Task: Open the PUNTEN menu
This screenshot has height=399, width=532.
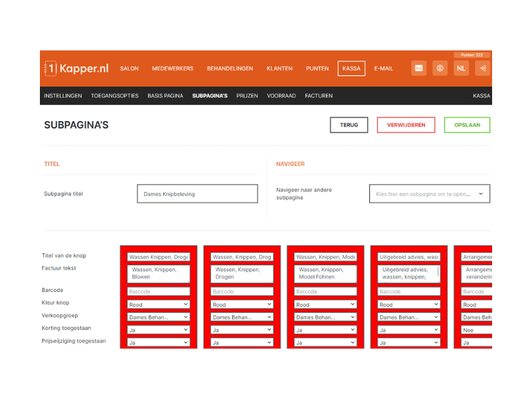Action: (317, 68)
